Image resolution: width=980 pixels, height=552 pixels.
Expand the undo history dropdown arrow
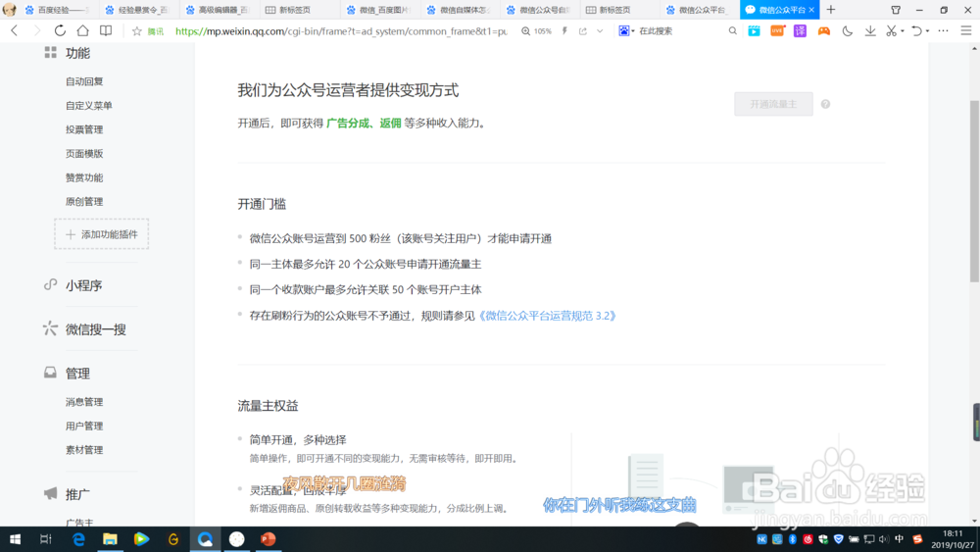[927, 31]
